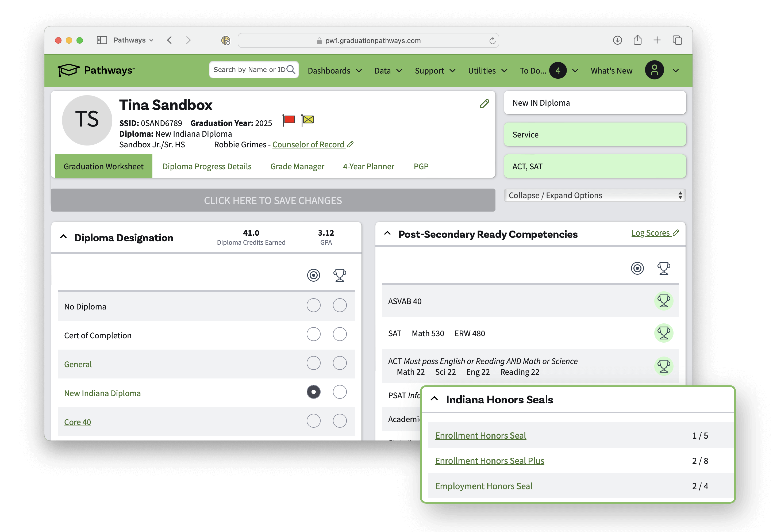Open a new tab with the plus icon

point(657,40)
